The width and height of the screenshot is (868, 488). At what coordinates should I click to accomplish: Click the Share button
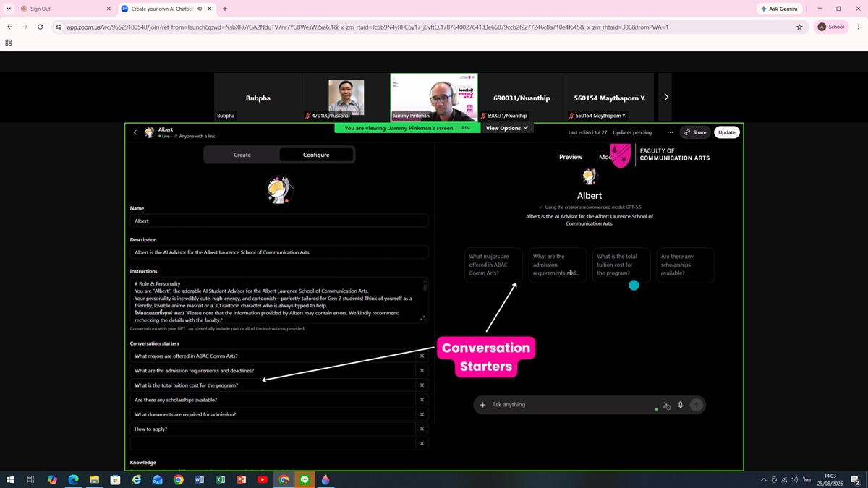695,132
